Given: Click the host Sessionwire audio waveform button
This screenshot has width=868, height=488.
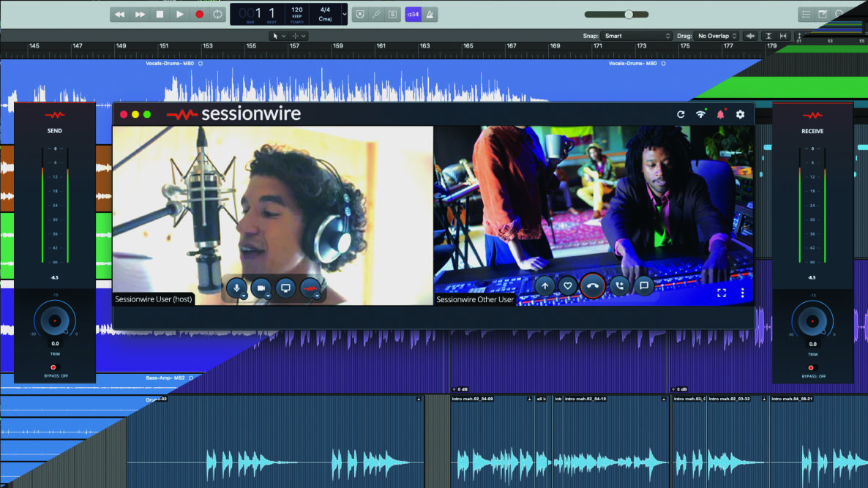Looking at the screenshot, I should click(x=310, y=288).
